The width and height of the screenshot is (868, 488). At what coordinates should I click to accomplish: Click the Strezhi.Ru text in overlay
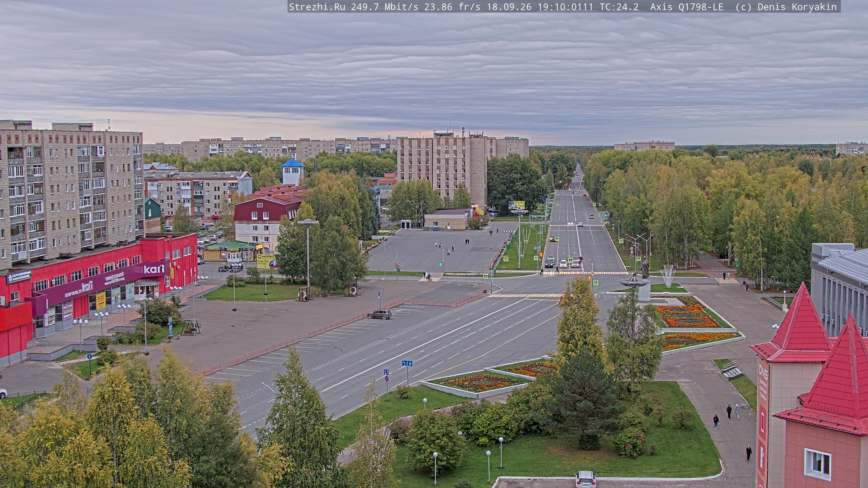click(x=317, y=7)
